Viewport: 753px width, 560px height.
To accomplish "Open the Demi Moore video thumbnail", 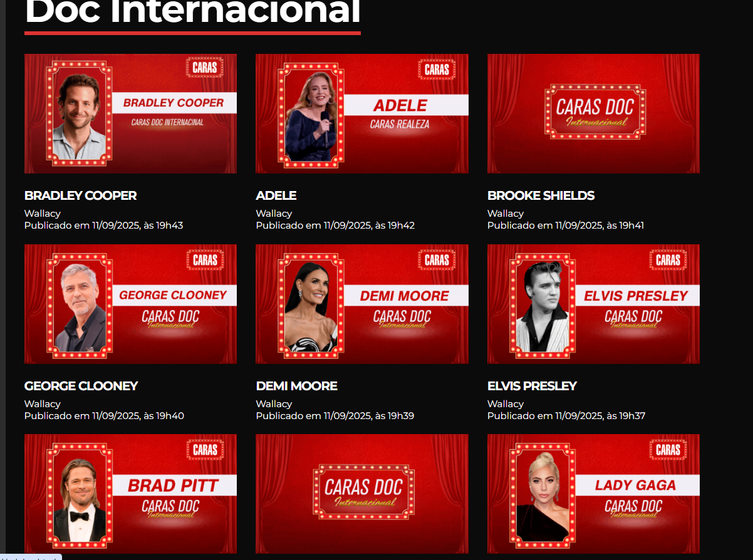I will pos(362,304).
